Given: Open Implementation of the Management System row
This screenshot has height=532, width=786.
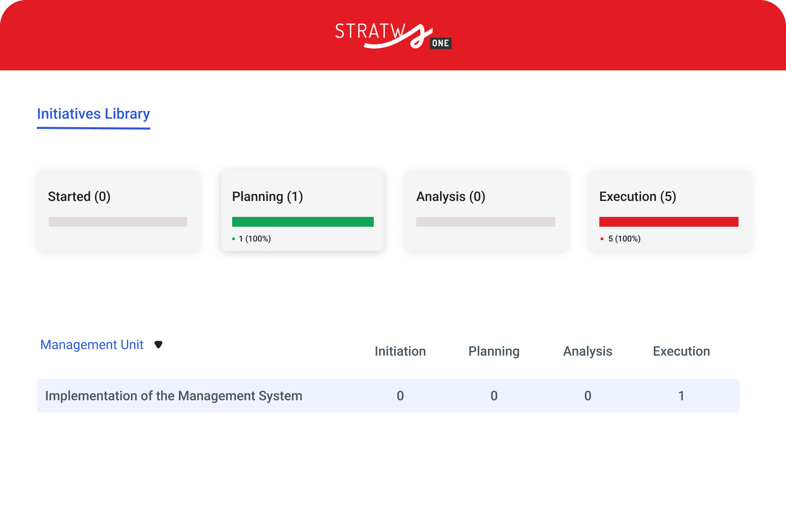Looking at the screenshot, I should 174,396.
